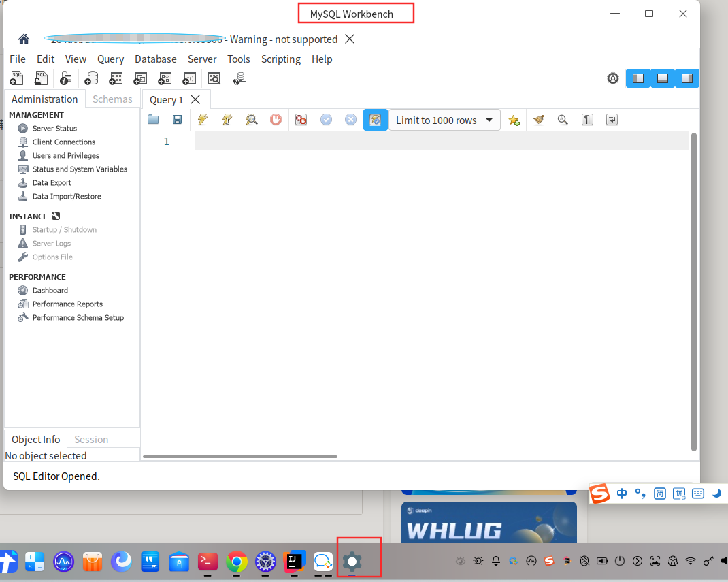Click the Stop execution red hand icon
The image size is (728, 582).
(276, 119)
